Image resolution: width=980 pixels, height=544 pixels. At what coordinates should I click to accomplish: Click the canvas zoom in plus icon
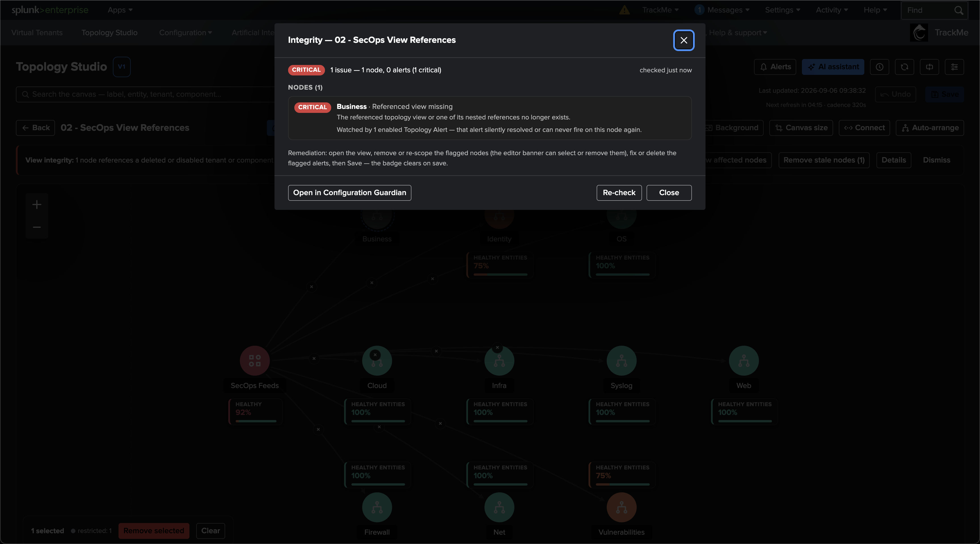[37, 205]
